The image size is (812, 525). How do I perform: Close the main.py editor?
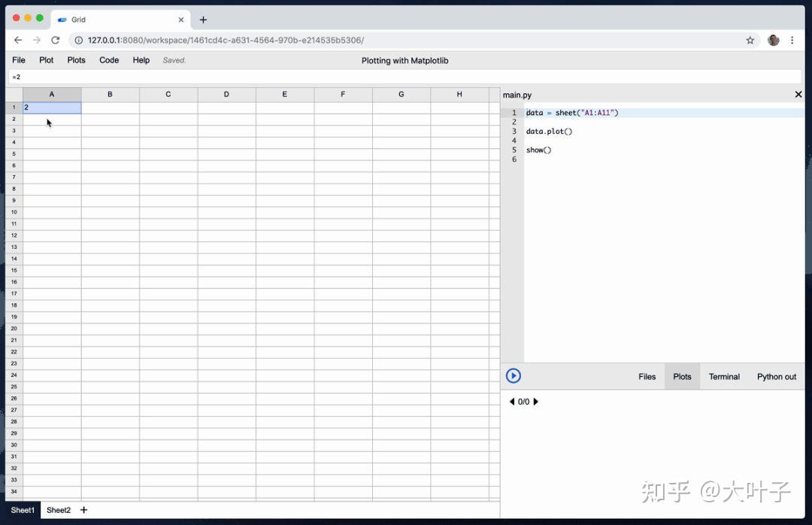(798, 94)
